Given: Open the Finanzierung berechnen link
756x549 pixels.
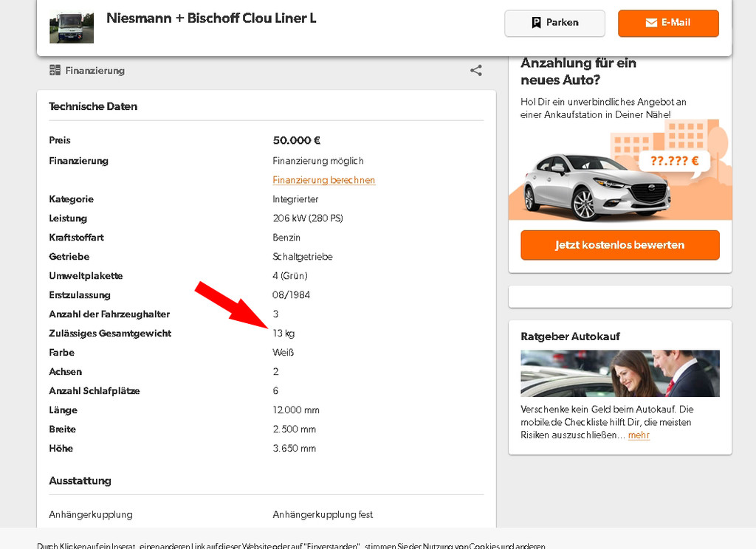Looking at the screenshot, I should coord(324,180).
